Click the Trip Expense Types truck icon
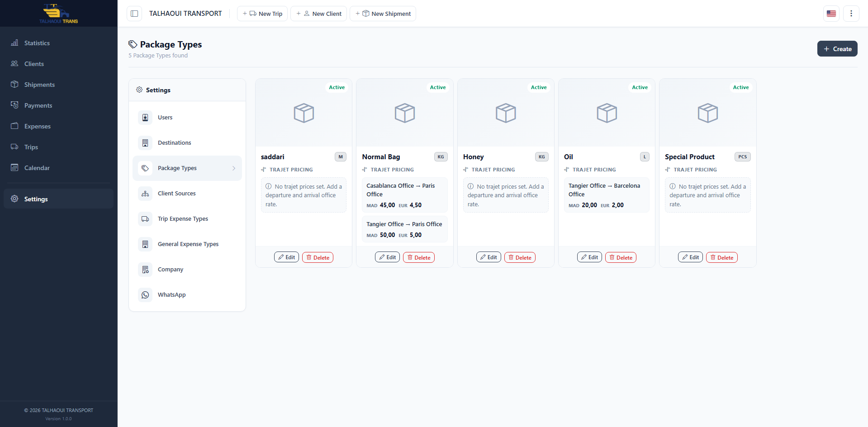868x427 pixels. 145,219
